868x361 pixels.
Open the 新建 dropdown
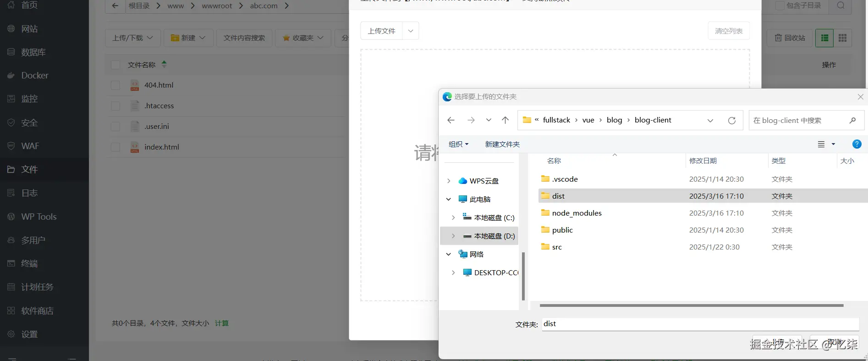coord(188,38)
